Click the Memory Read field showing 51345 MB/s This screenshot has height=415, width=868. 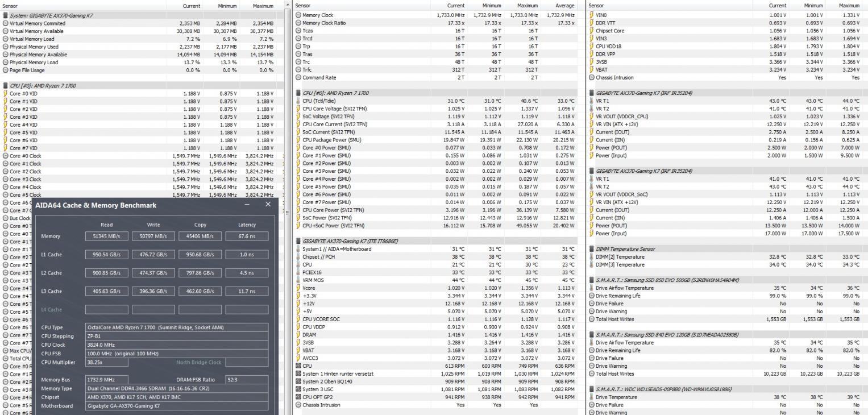(x=106, y=236)
